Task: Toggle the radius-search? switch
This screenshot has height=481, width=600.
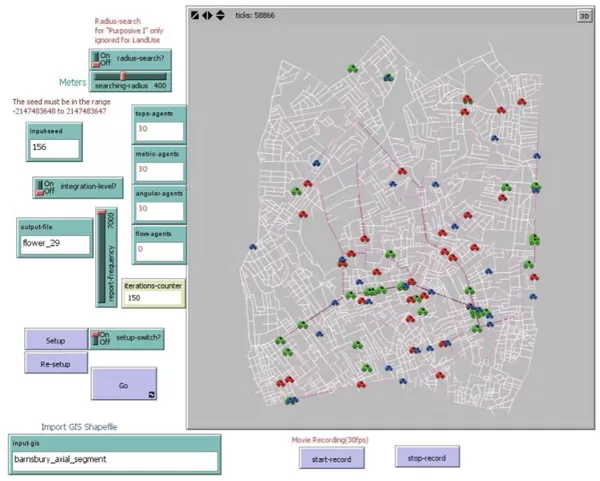Action: coord(130,59)
